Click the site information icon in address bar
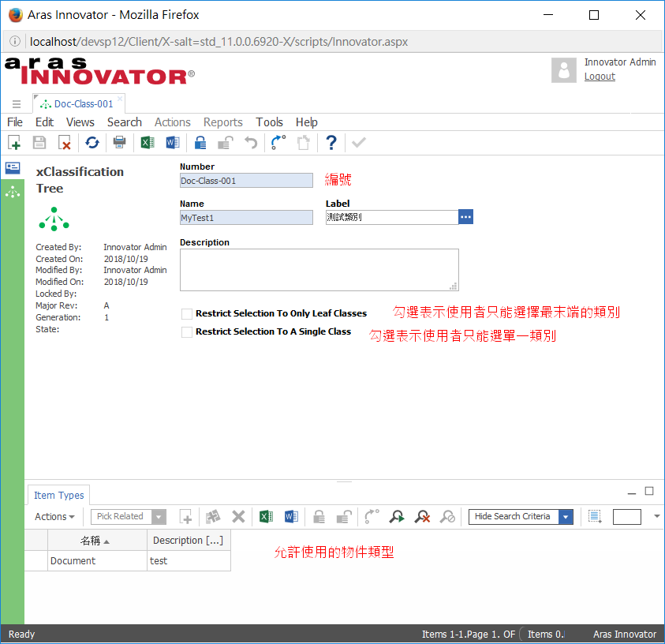665x644 pixels. click(15, 41)
